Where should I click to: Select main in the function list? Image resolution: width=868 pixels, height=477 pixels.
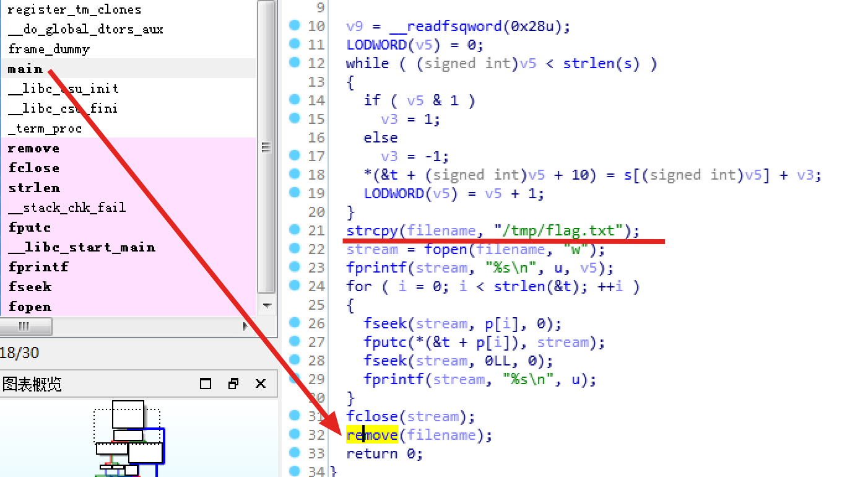click(25, 69)
